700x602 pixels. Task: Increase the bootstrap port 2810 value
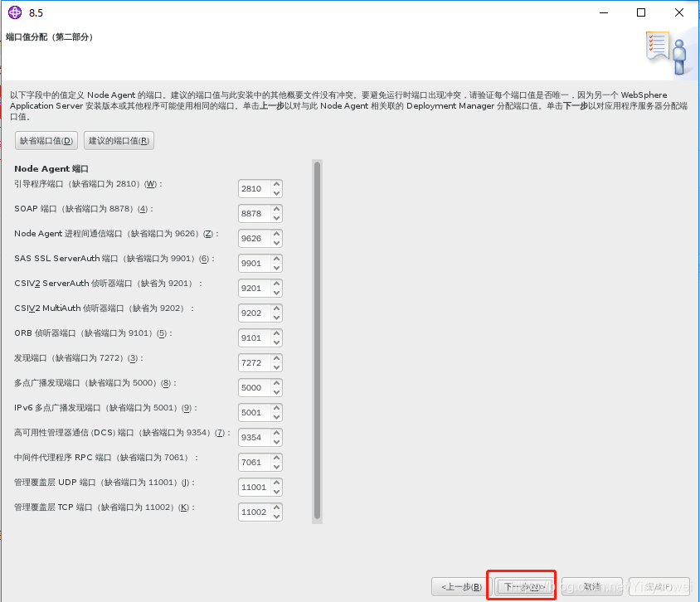pos(277,184)
